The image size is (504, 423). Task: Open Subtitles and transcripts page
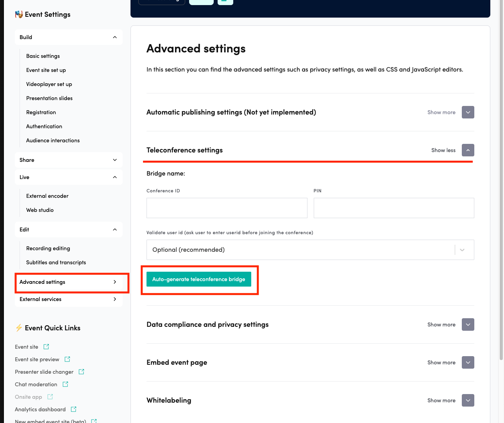pyautogui.click(x=56, y=262)
